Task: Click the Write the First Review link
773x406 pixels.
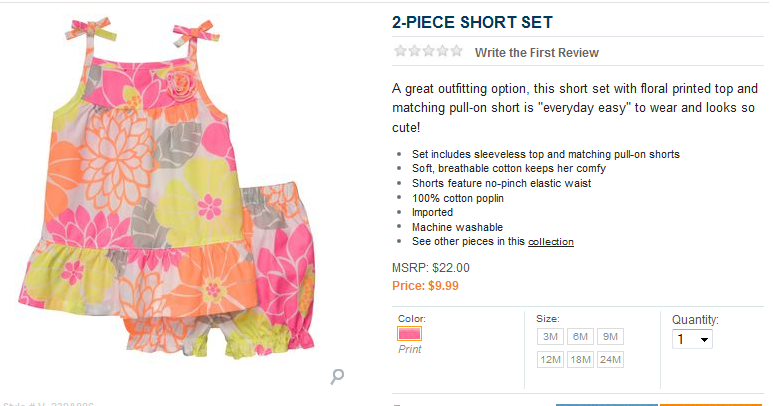Action: pyautogui.click(x=536, y=52)
